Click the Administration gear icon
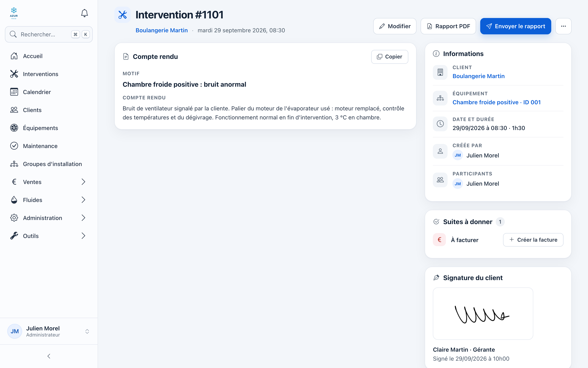The width and height of the screenshot is (588, 368). pos(14,218)
